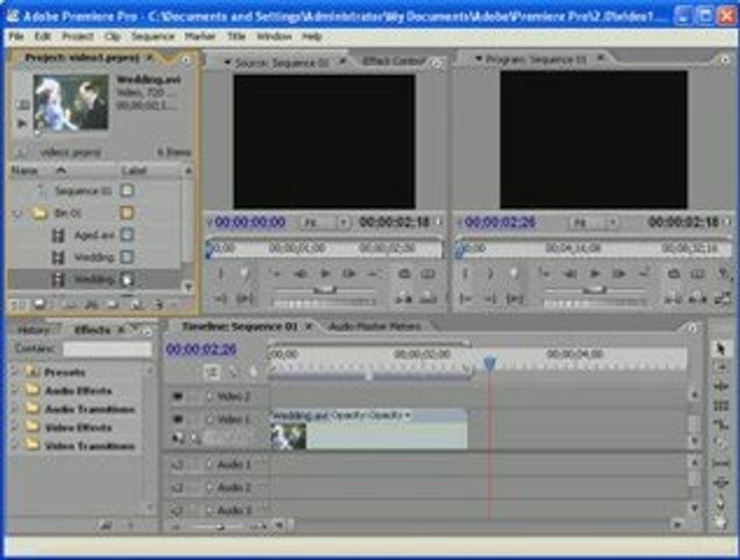Click Extract button in Program monitor
Screen dimensions: 740x560
pos(697,298)
